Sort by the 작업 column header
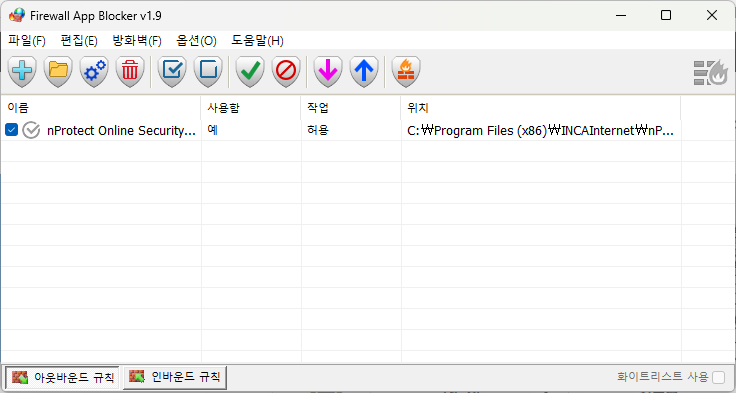The height and width of the screenshot is (393, 736). pyautogui.click(x=351, y=108)
